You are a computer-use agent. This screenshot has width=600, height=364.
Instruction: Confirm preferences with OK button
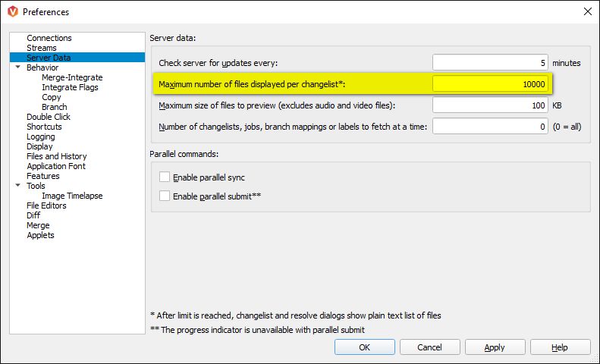click(365, 347)
